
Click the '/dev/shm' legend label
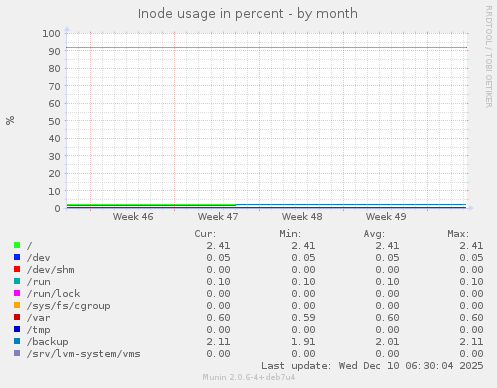[51, 270]
